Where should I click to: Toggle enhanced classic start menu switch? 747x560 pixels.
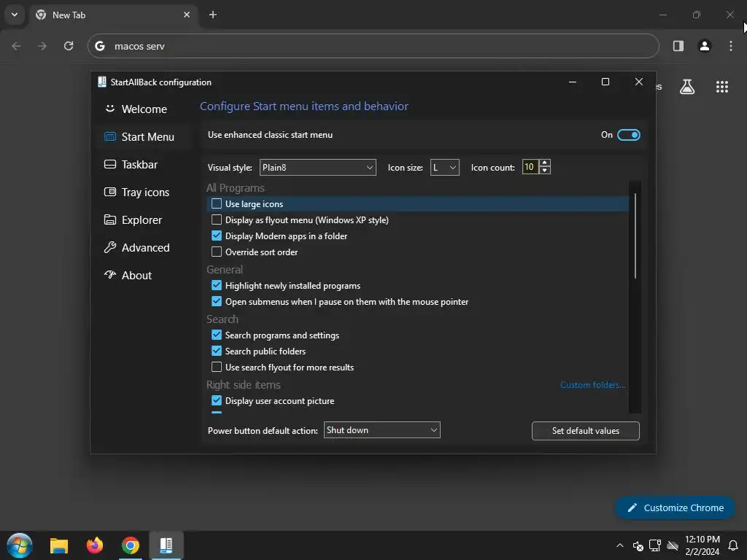628,135
